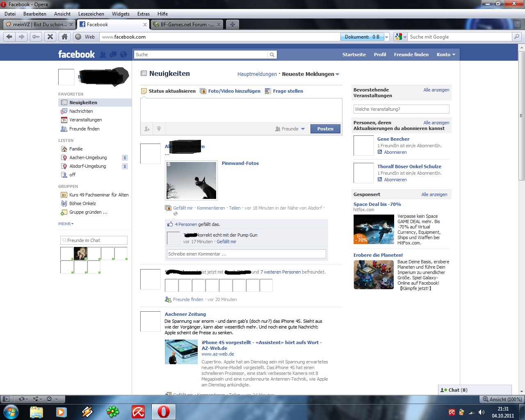Switch to the meinVZ tab

coord(39,24)
